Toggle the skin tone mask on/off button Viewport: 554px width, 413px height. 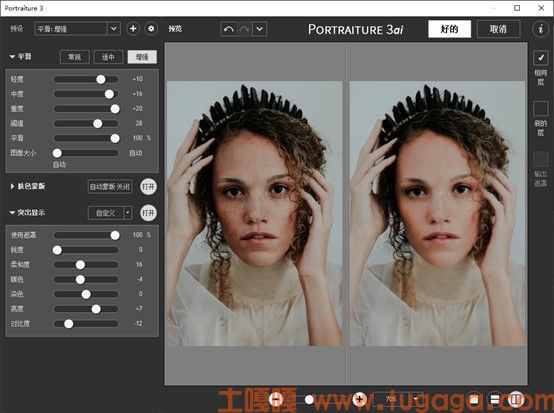[148, 187]
